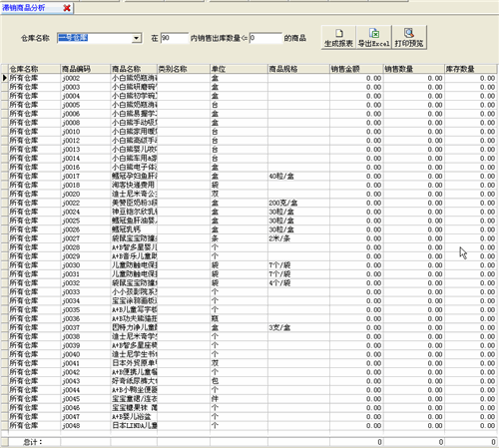Close the 滞销商品分析 tab with red X
This screenshot has height=448, width=499.
coord(67,8)
